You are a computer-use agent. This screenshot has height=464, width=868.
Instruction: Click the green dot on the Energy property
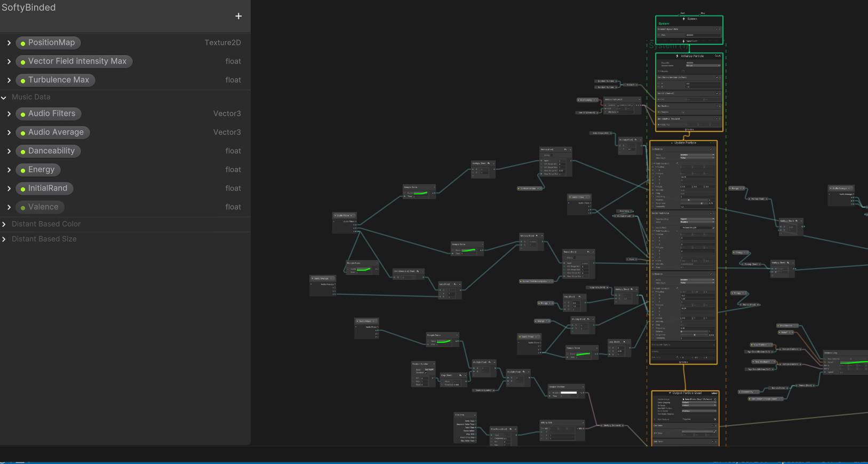click(x=23, y=170)
